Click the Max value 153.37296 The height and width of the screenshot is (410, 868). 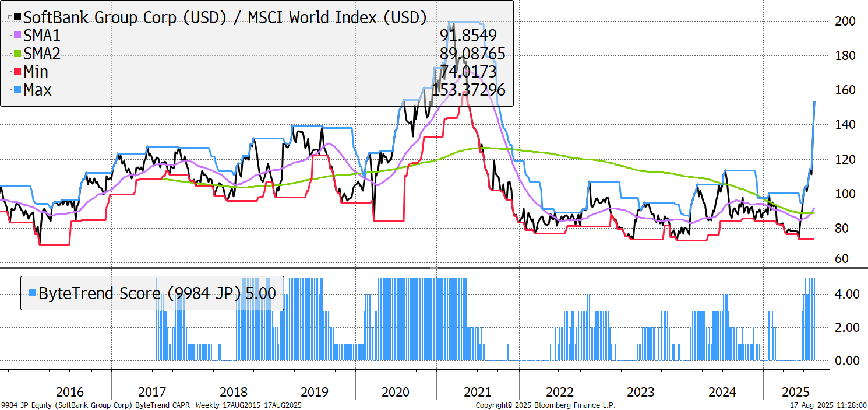tap(468, 90)
